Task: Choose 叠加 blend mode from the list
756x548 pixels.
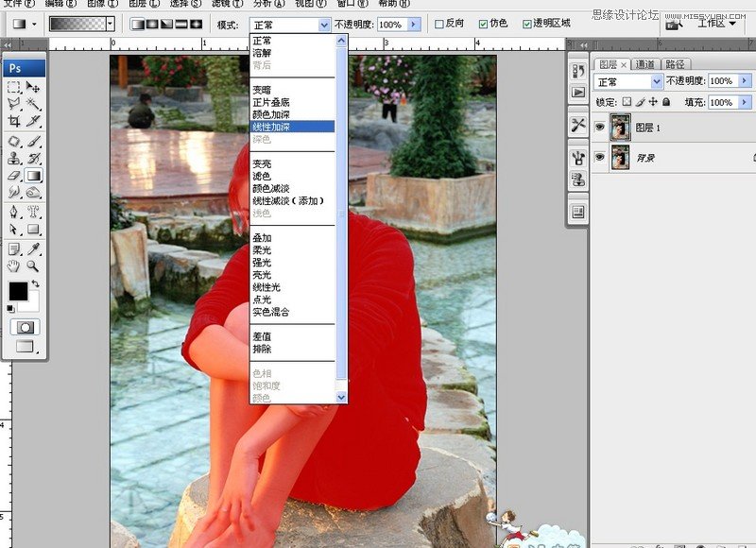Action: 262,238
